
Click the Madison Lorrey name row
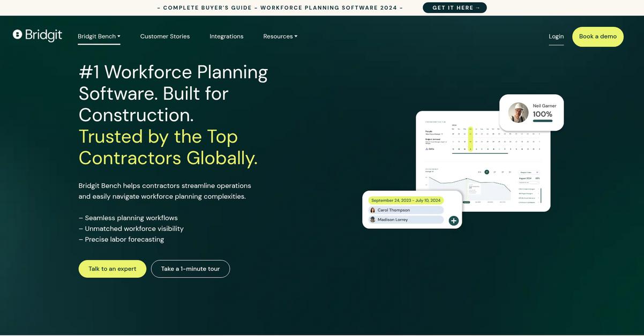406,220
